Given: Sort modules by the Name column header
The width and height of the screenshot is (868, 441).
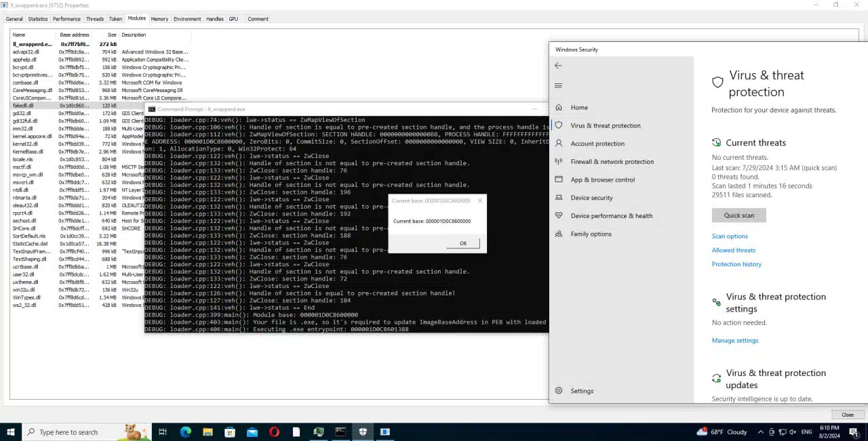Looking at the screenshot, I should click(33, 35).
